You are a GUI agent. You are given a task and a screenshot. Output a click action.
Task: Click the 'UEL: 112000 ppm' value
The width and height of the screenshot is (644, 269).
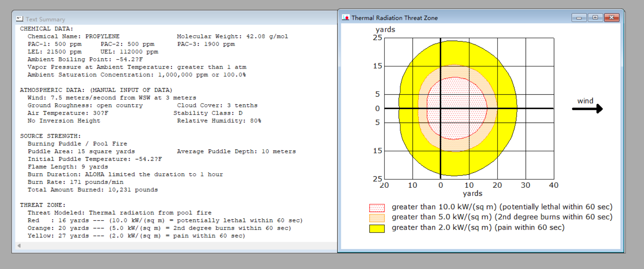point(129,52)
